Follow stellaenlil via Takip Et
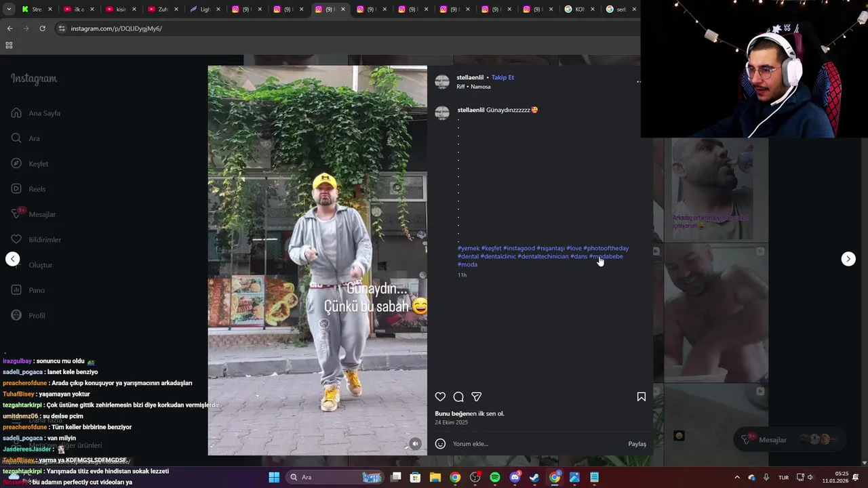Image resolution: width=868 pixels, height=488 pixels. (502, 77)
